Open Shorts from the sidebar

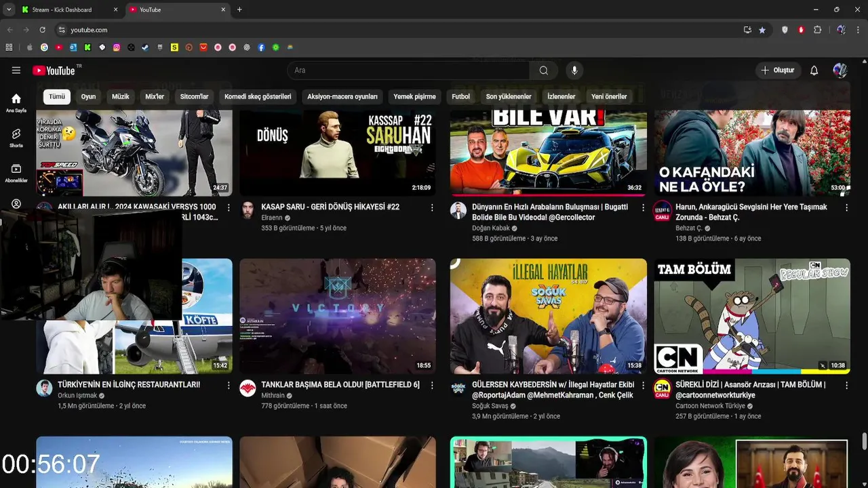tap(16, 138)
